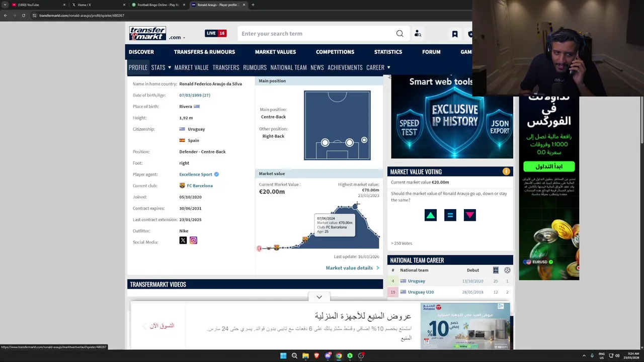
Task: Click the forex ad green trading button
Action: click(549, 166)
